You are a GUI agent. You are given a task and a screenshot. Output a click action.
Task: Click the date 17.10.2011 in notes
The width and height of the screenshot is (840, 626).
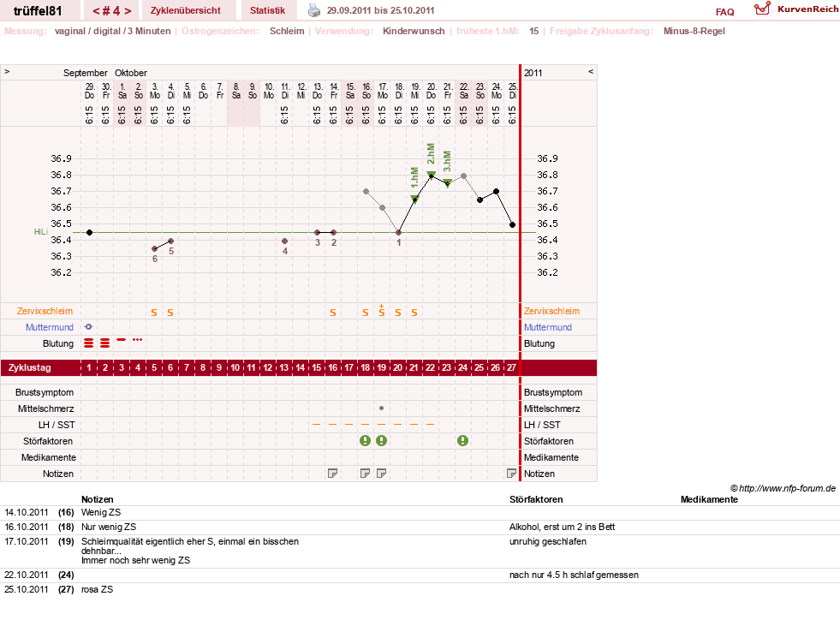click(27, 541)
